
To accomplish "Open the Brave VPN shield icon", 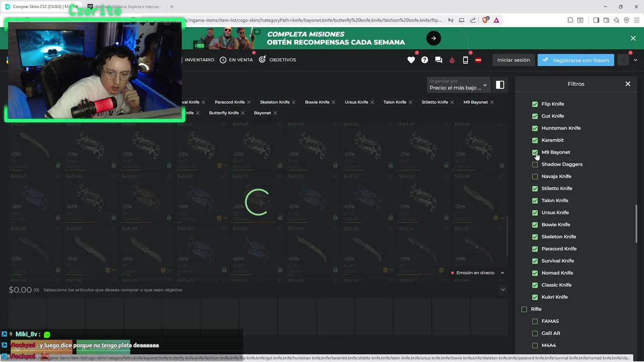I will pos(626,20).
